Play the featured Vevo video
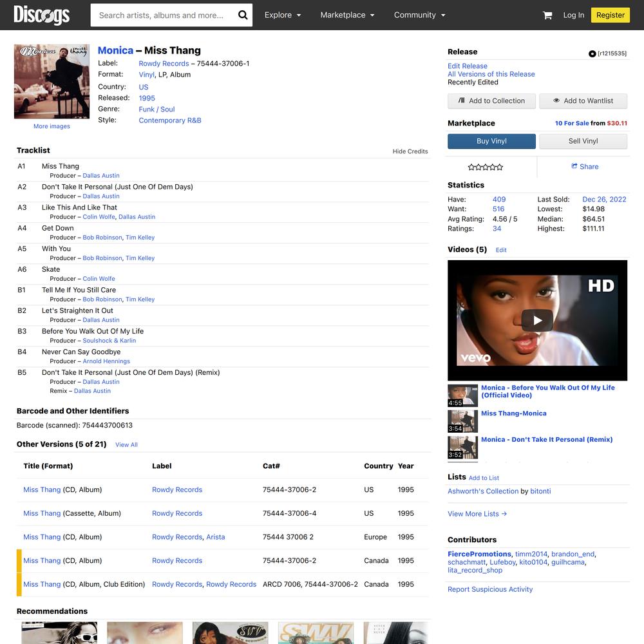The image size is (644, 644). pos(537,320)
